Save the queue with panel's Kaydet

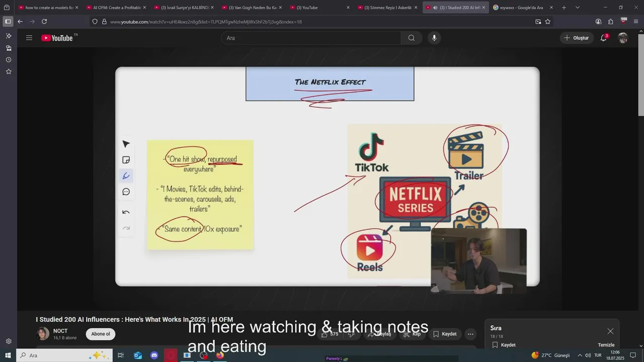click(x=504, y=345)
